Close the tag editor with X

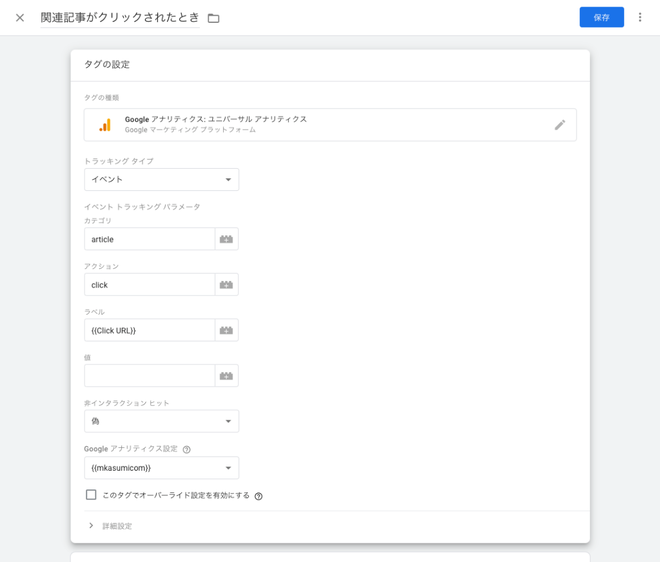click(x=20, y=18)
